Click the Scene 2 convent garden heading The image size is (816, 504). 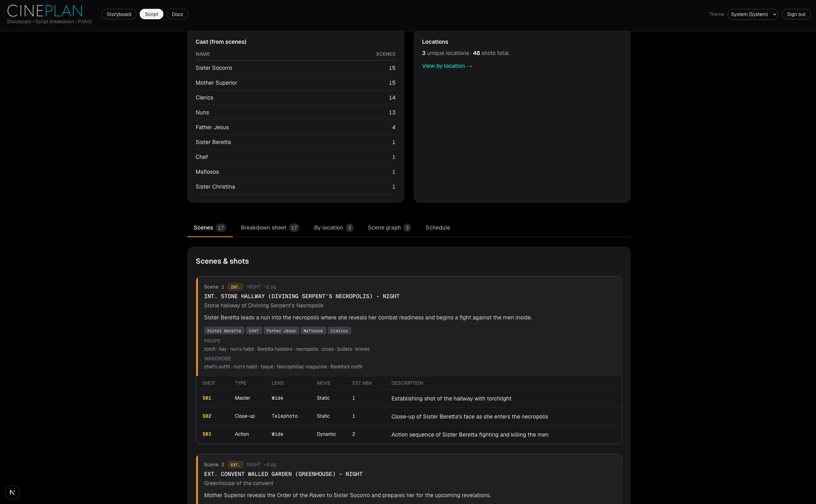click(283, 474)
